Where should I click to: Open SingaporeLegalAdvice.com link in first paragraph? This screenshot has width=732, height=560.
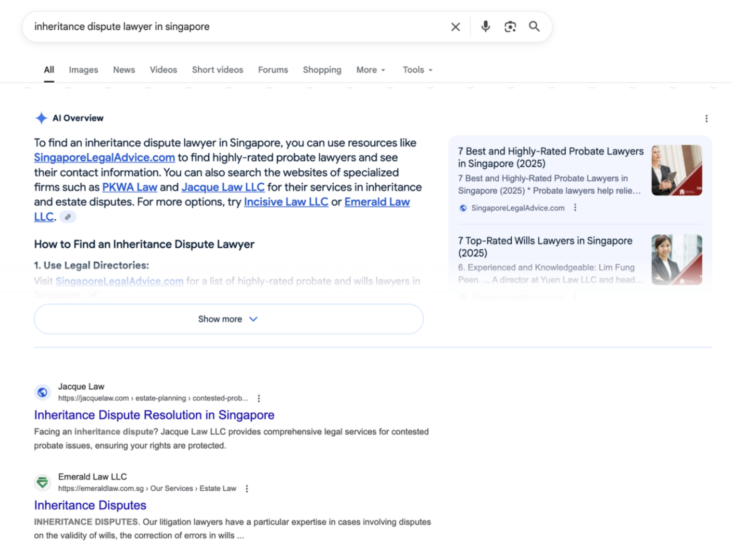click(x=104, y=157)
